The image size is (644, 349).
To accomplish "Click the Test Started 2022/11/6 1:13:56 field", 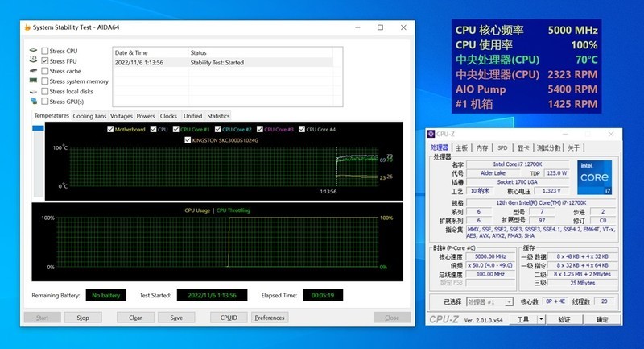I will [x=212, y=295].
